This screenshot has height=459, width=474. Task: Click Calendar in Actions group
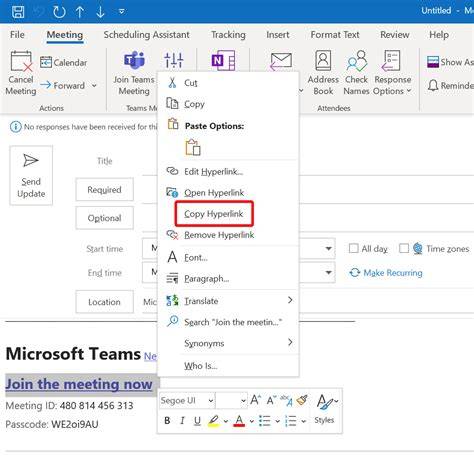[63, 62]
